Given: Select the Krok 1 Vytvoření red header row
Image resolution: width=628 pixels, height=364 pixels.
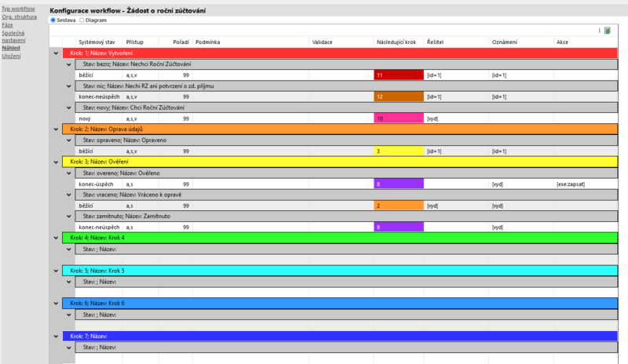Looking at the screenshot, I should pos(340,53).
